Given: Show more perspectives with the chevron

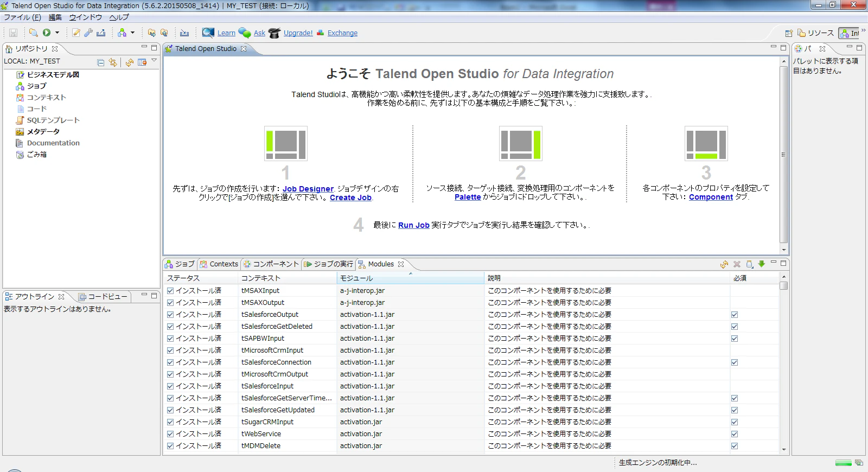Looking at the screenshot, I should 863,30.
